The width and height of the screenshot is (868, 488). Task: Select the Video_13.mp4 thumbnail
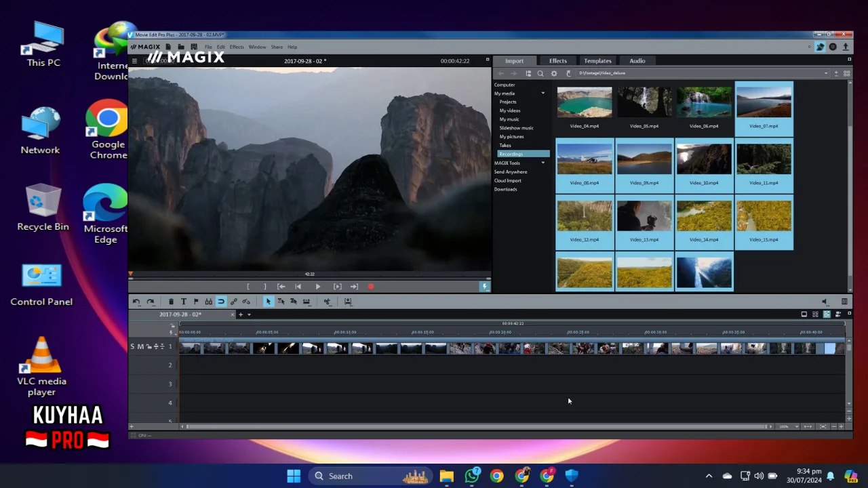[x=644, y=216]
